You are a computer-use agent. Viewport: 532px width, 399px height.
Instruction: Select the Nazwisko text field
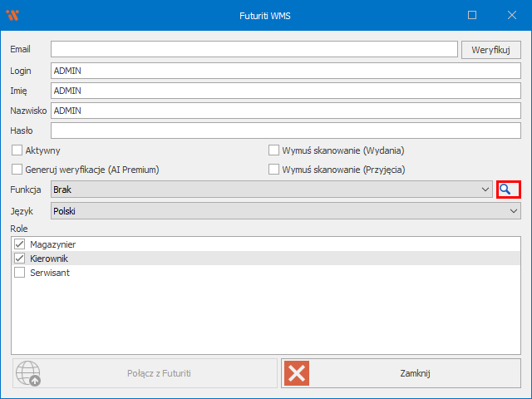[285, 111]
